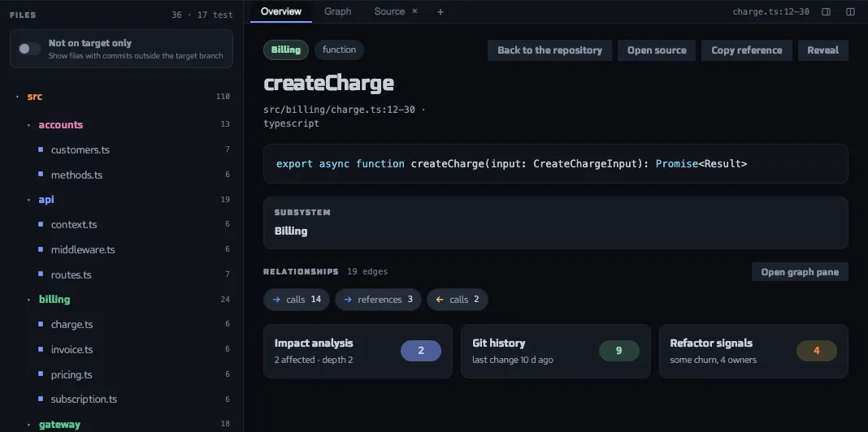Image resolution: width=868 pixels, height=432 pixels.
Task: Click the file icon beside subscription.ts
Action: pos(41,399)
